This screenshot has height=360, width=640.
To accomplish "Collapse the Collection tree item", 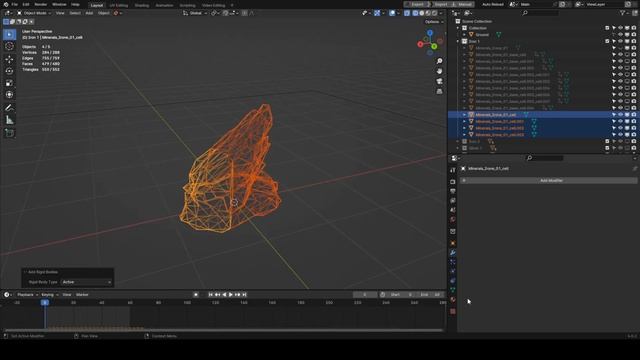I will pyautogui.click(x=458, y=28).
